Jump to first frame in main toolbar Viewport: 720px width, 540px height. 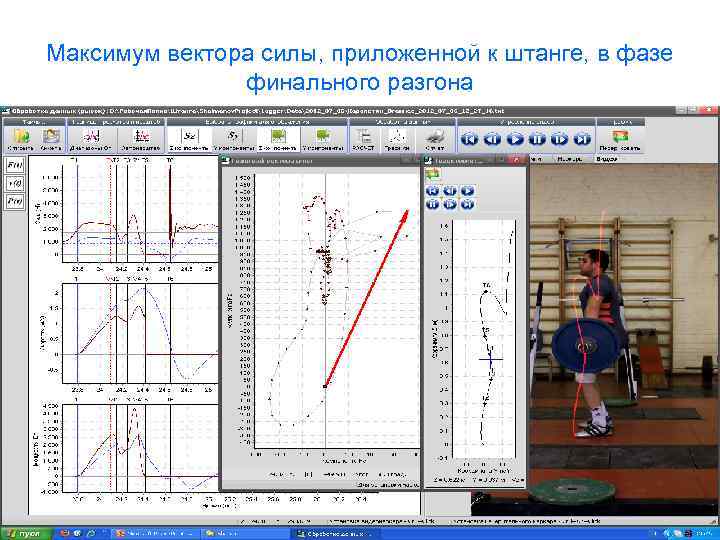click(469, 138)
